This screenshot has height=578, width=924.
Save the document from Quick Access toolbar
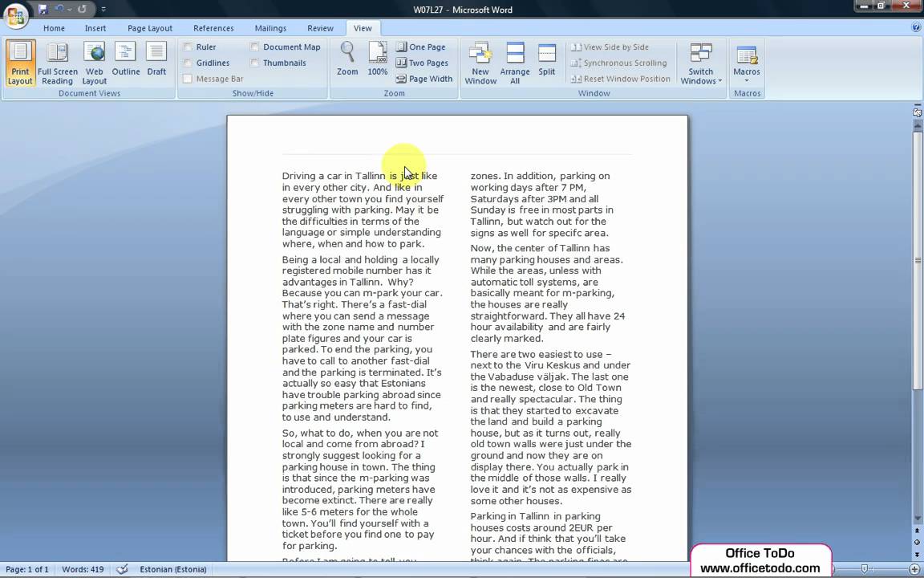click(x=43, y=10)
